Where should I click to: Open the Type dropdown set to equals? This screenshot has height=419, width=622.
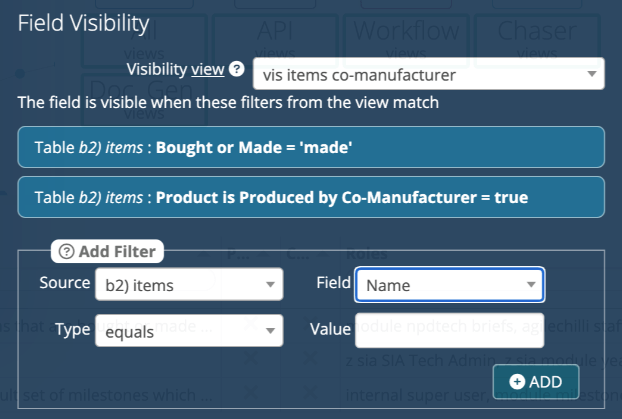(189, 331)
